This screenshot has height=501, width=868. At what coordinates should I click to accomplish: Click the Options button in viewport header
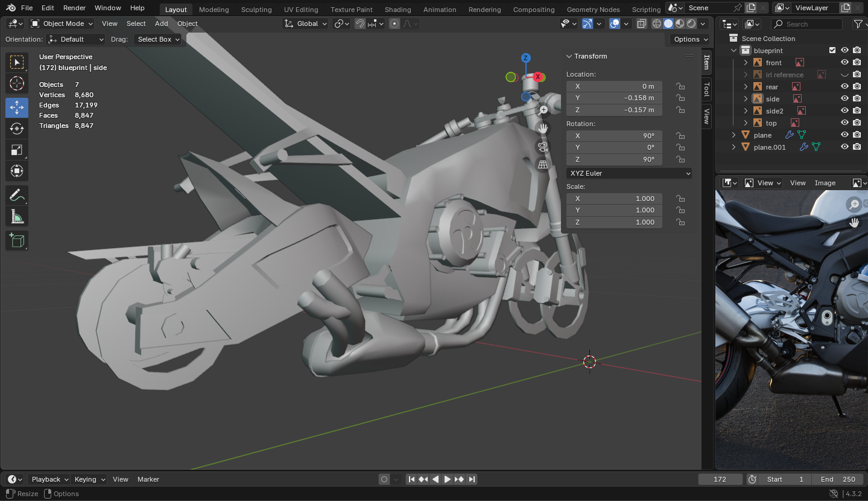tap(691, 39)
